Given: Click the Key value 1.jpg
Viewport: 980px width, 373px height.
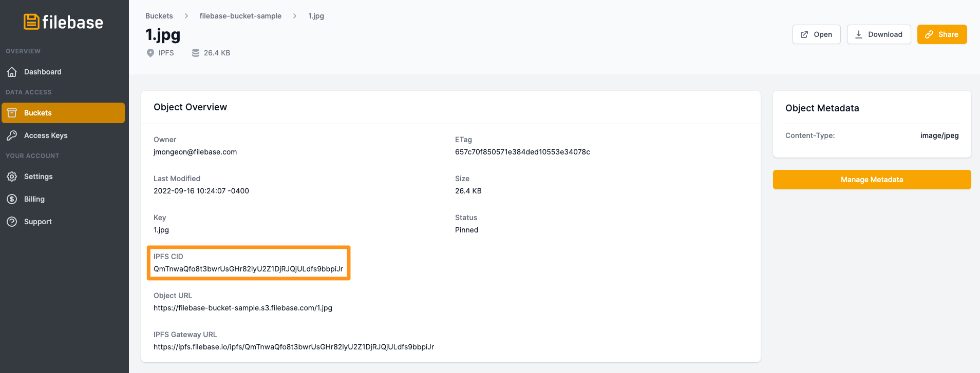Looking at the screenshot, I should tap(161, 230).
